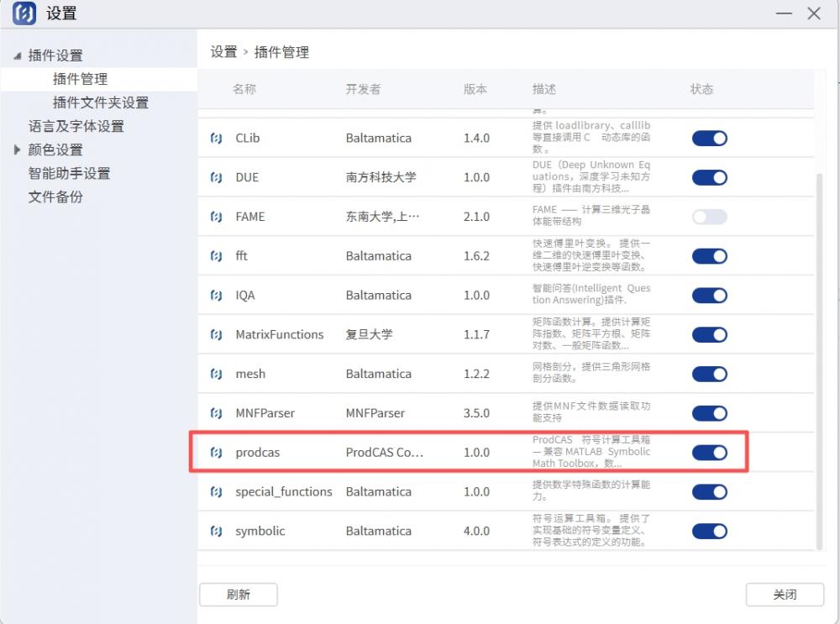This screenshot has height=624, width=840.
Task: Open 智能助手设置 settings page
Action: tap(69, 174)
